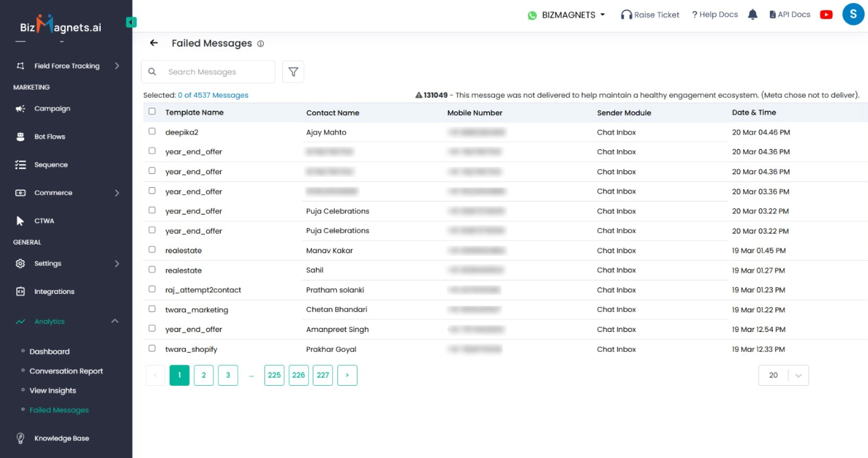Click the Field Force Tracking icon
Viewport: 868px width, 458px height.
pyautogui.click(x=21, y=66)
